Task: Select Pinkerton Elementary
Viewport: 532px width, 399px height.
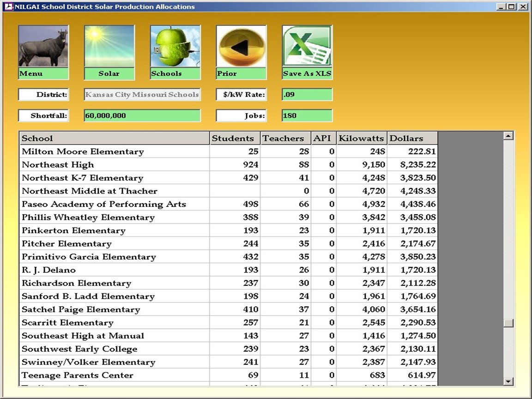Action: (228, 230)
